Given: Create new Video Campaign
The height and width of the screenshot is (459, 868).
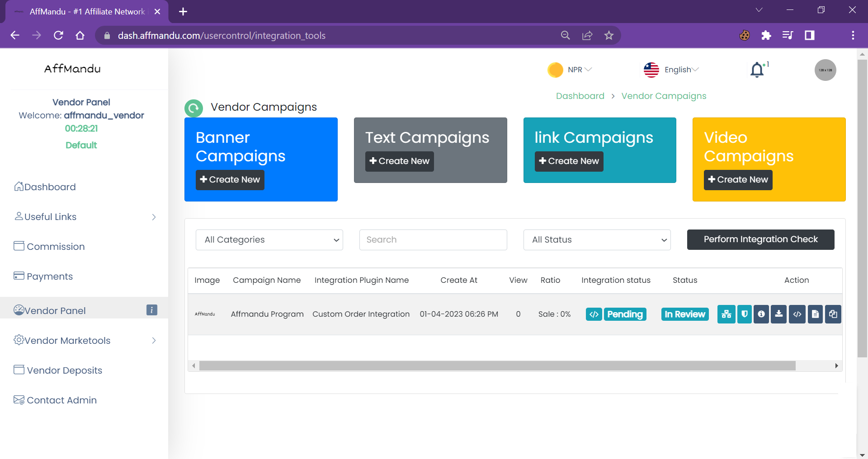Looking at the screenshot, I should [738, 180].
